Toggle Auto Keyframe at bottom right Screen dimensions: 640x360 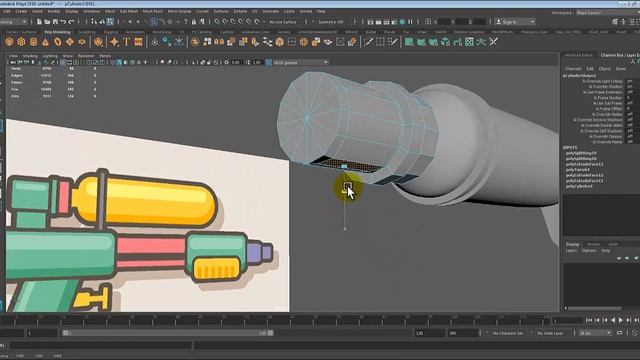pos(634,333)
